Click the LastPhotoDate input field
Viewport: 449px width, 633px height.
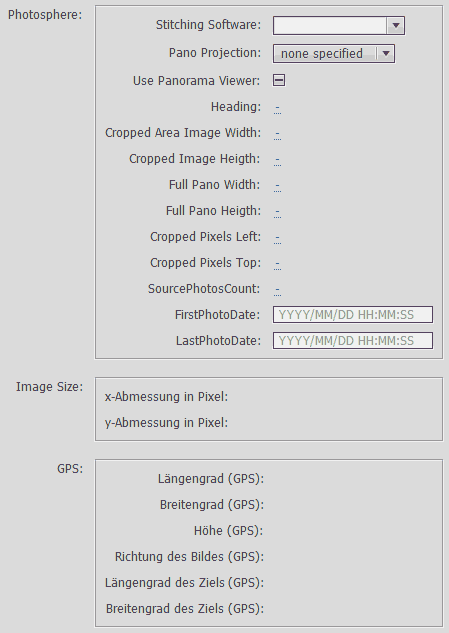pyautogui.click(x=353, y=341)
